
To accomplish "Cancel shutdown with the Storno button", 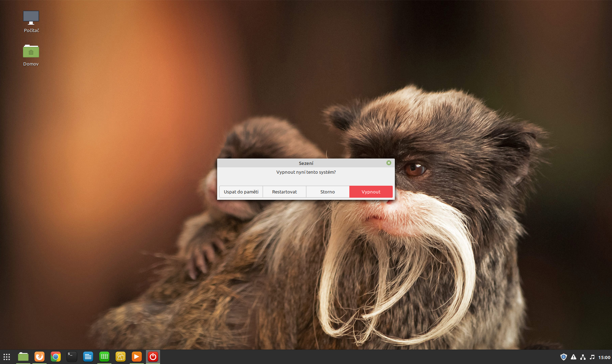I will pos(328,192).
